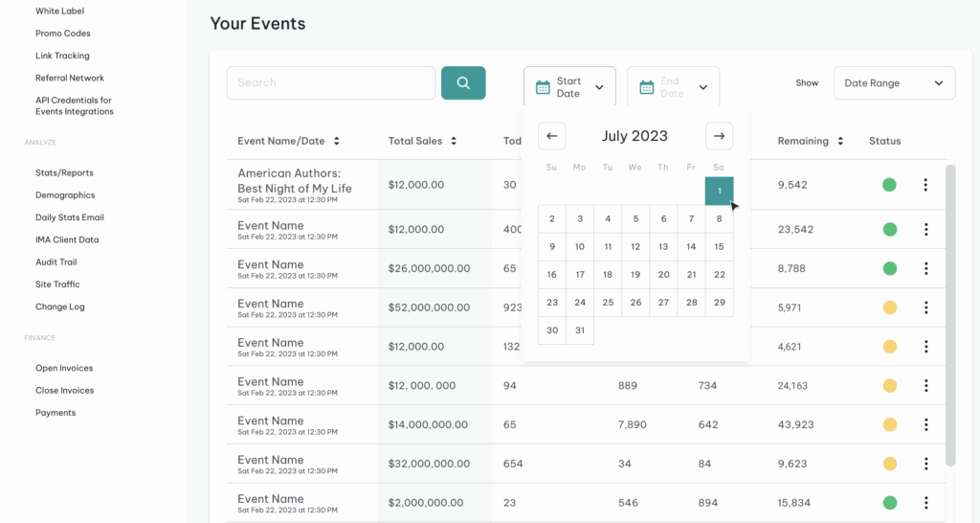The width and height of the screenshot is (980, 523).
Task: Navigate to Promo Codes in sidebar
Action: click(x=63, y=34)
